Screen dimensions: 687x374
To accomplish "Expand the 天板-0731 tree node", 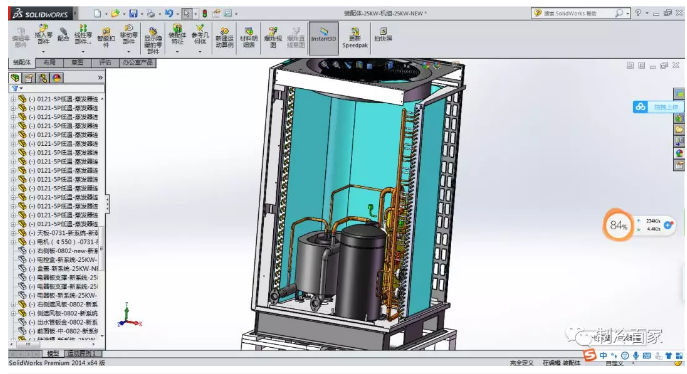I will point(13,233).
